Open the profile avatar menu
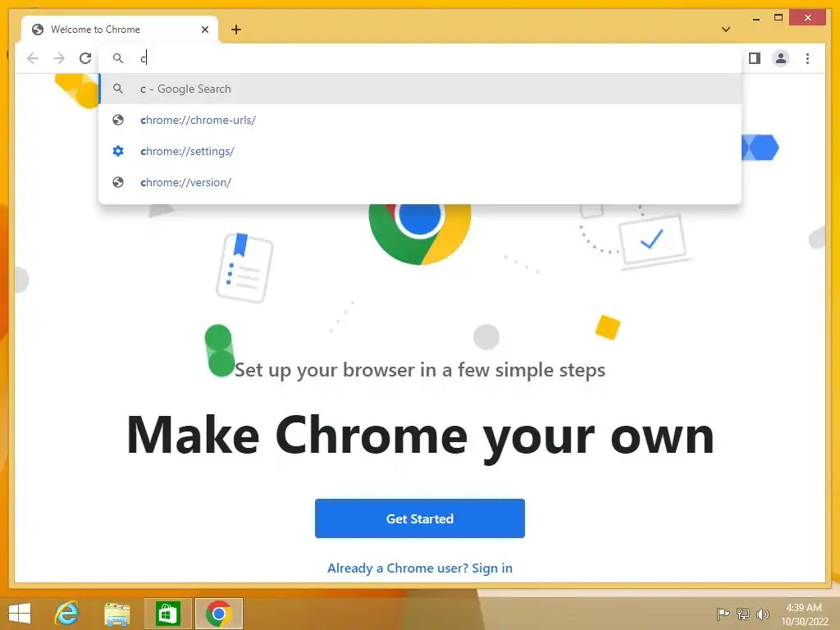Image resolution: width=840 pixels, height=630 pixels. point(781,58)
